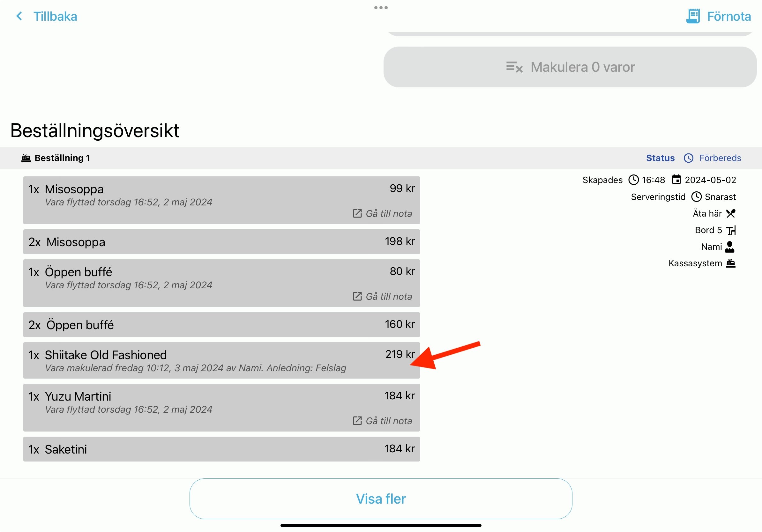
Task: Tap the Kassasystem register icon
Action: click(730, 263)
